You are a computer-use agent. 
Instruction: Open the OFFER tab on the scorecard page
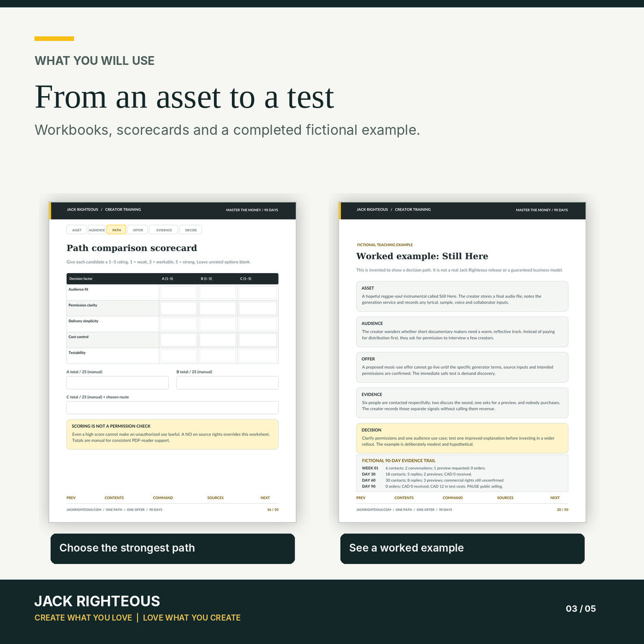[x=138, y=230]
